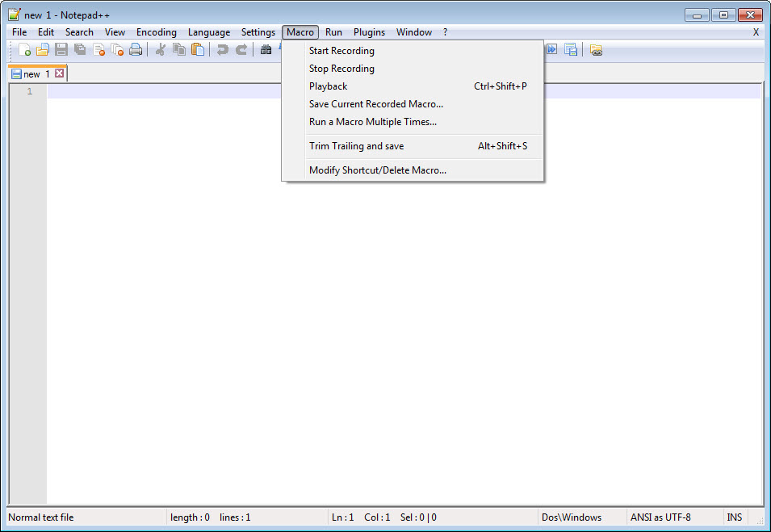Open the Encoding menu
771x532 pixels.
157,32
